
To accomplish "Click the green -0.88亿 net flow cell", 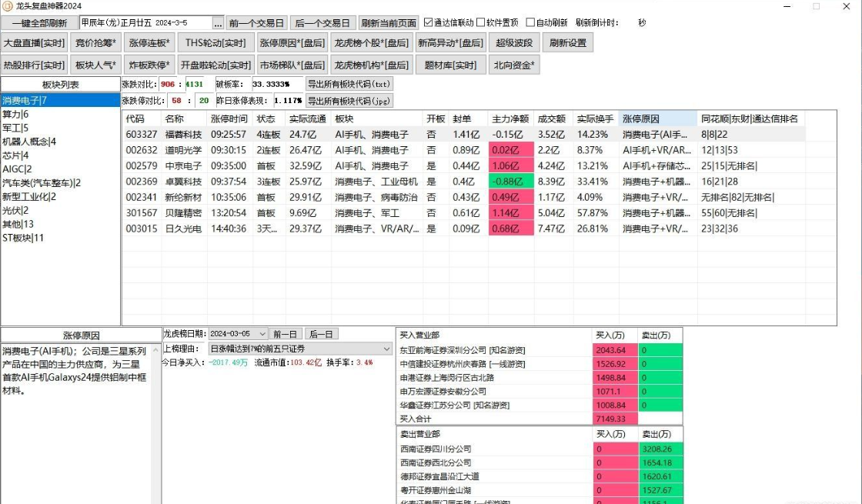I will 510,182.
